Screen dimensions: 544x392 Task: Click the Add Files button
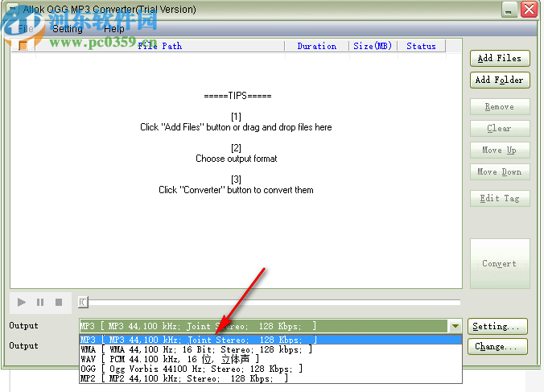click(x=500, y=58)
